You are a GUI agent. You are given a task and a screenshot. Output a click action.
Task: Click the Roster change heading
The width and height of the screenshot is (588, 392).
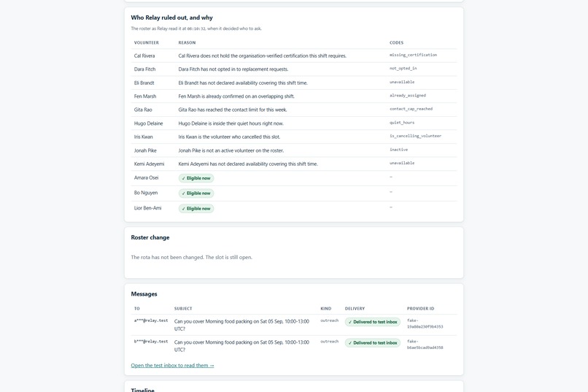[x=150, y=237]
